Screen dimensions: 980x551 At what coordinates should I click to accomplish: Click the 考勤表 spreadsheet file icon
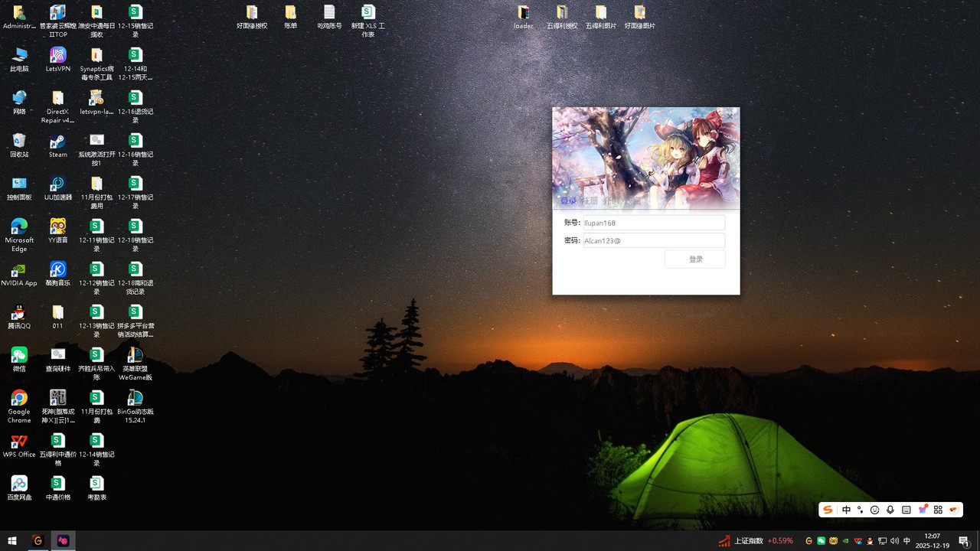tap(96, 488)
